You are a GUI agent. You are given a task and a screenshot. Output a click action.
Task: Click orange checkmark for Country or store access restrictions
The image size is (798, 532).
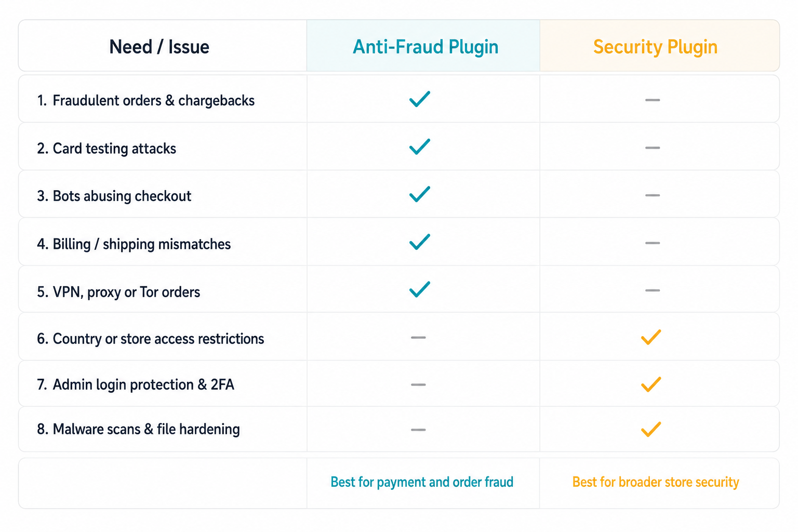[x=651, y=337]
